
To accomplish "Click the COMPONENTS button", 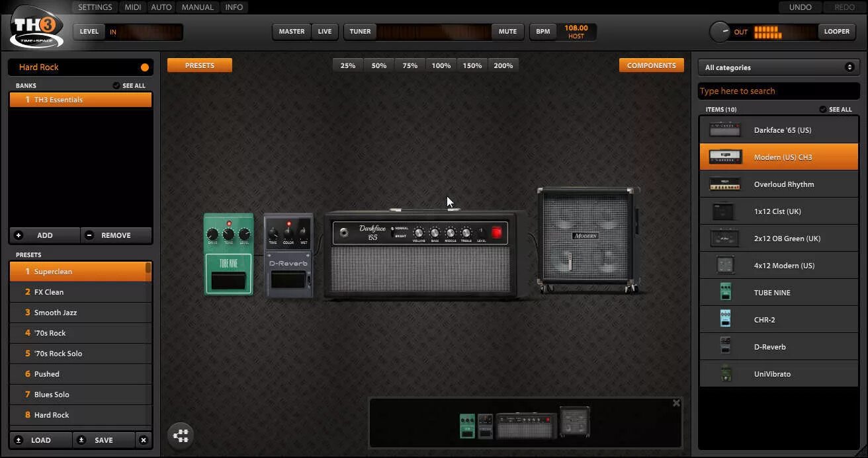I will click(651, 65).
